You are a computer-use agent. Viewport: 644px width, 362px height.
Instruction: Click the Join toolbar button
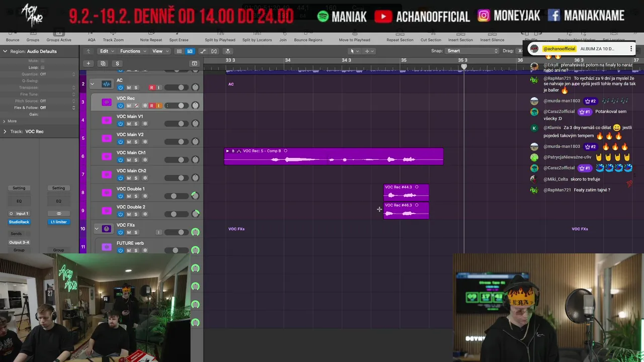point(283,37)
